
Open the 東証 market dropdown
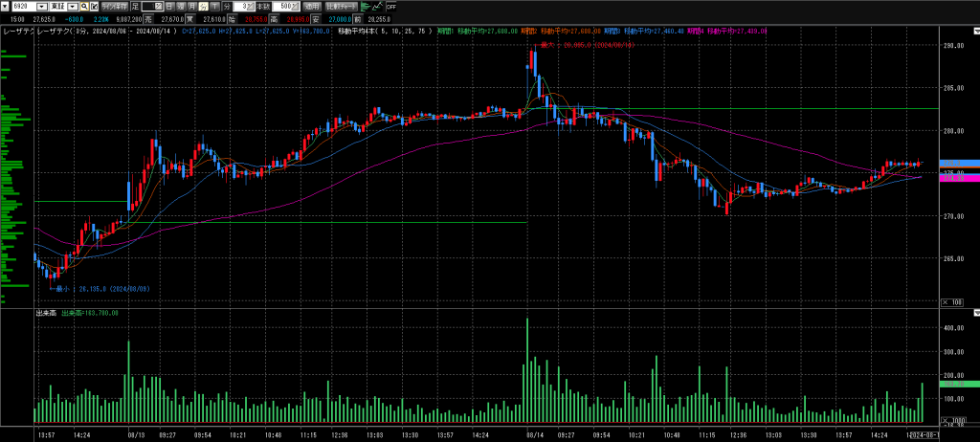click(73, 6)
